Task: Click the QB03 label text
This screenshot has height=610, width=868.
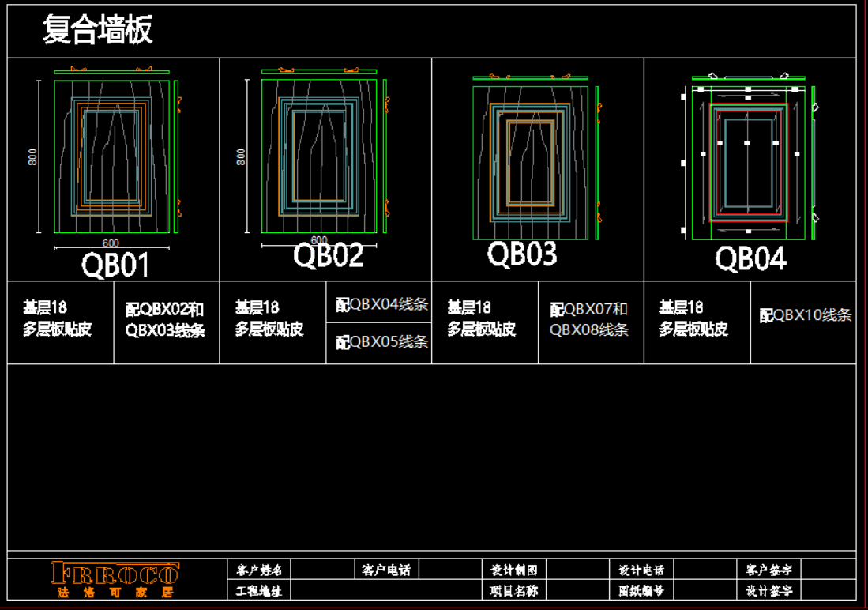Action: pyautogui.click(x=522, y=254)
